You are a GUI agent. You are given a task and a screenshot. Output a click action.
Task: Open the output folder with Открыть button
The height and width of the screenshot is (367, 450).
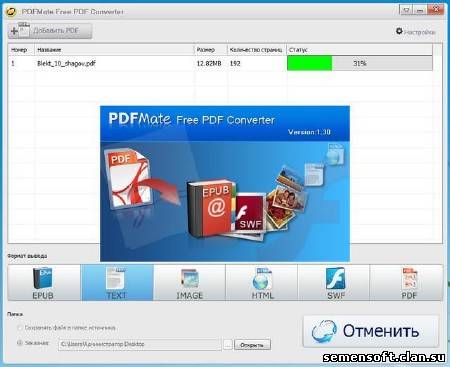click(252, 345)
